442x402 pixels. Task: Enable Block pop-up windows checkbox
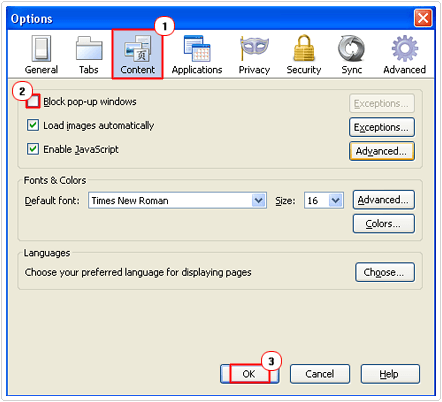pyautogui.click(x=33, y=101)
